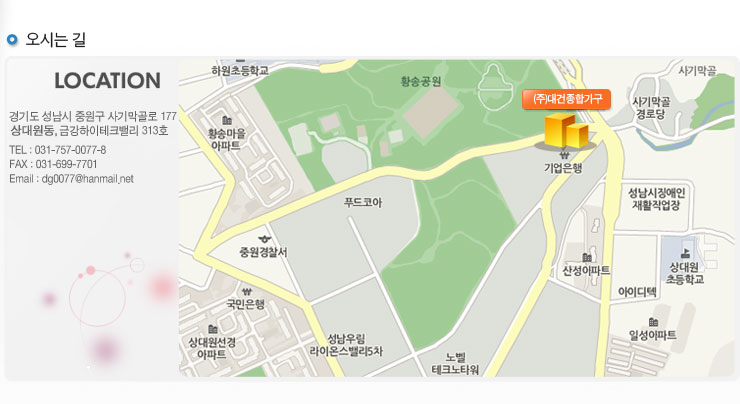Click the 기업은행 bank icon
This screenshot has width=740, height=404.
click(564, 154)
